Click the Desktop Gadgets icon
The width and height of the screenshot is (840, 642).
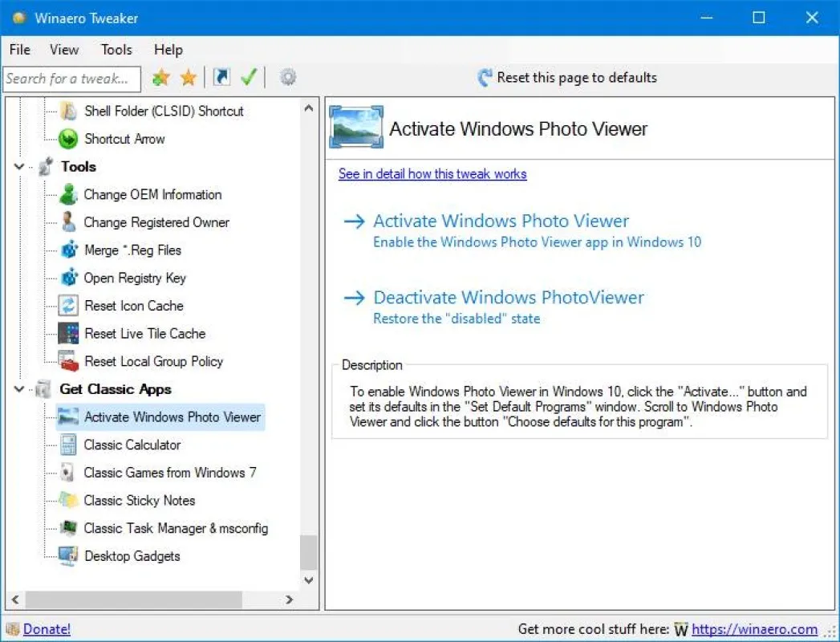68,555
